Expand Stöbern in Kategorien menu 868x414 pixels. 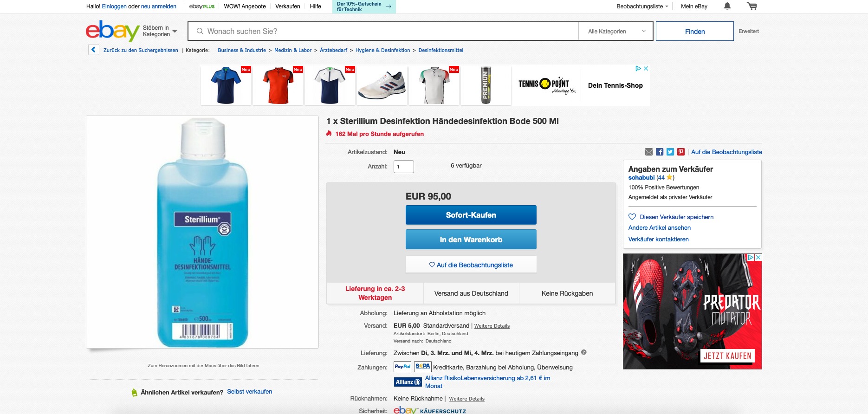point(160,31)
